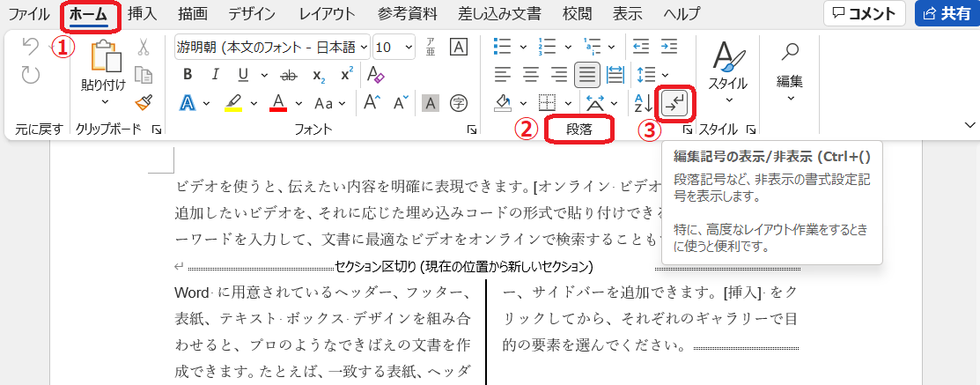The height and width of the screenshot is (385, 980).
Task: Open Paragraph settings dialog launcher
Action: tap(687, 130)
